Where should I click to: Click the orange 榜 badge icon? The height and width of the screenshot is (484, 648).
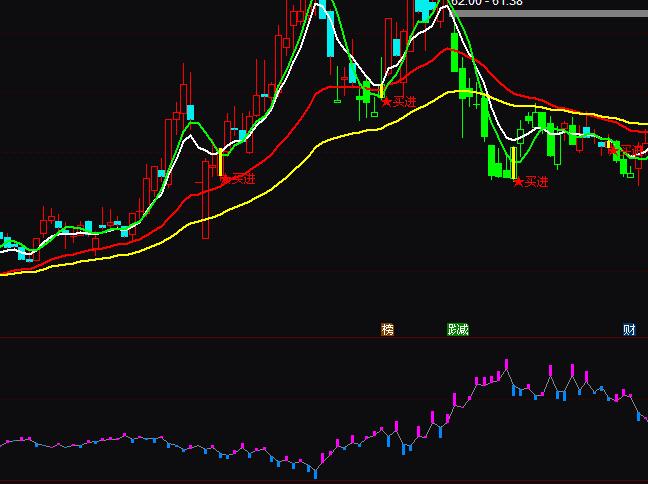(x=387, y=329)
